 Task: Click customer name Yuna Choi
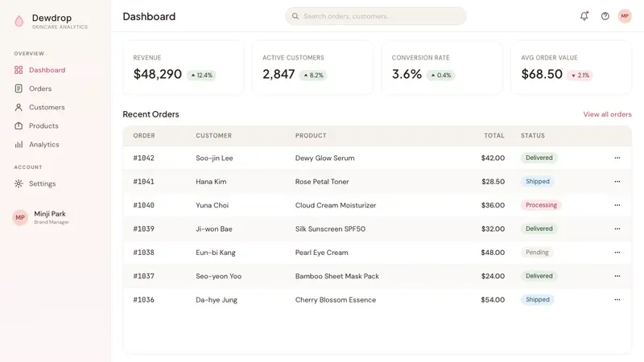213,205
